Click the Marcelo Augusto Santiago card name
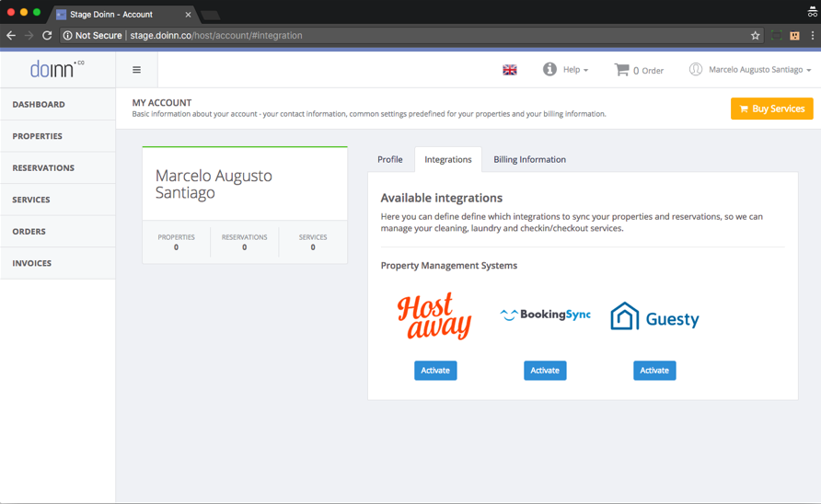 tap(214, 184)
